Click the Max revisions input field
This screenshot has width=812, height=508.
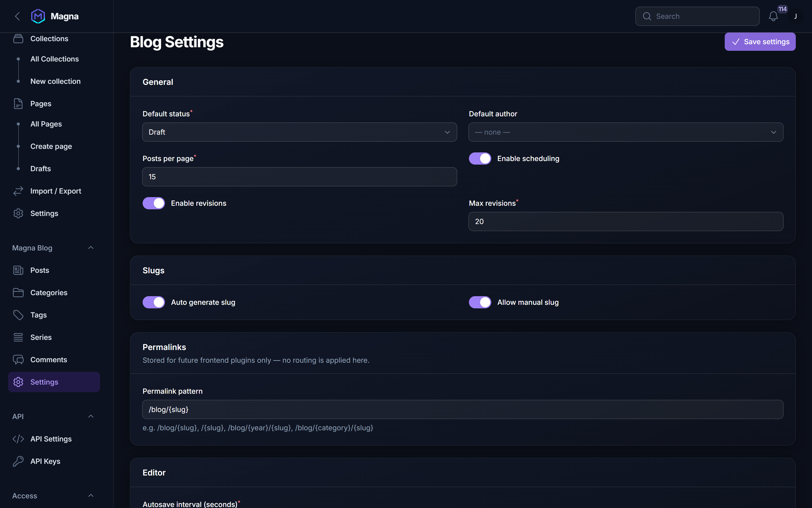(626, 221)
